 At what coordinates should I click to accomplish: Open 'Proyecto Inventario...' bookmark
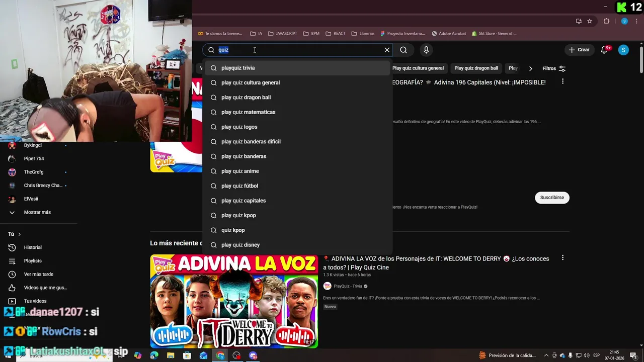tap(403, 34)
